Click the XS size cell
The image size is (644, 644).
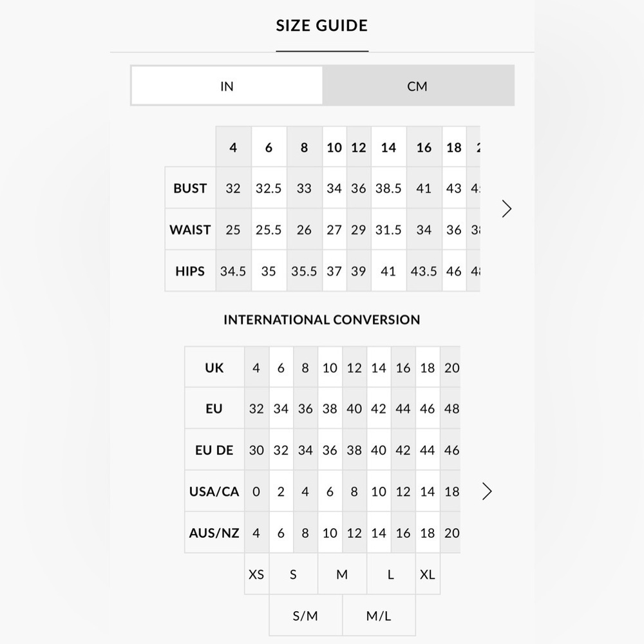coord(257,574)
